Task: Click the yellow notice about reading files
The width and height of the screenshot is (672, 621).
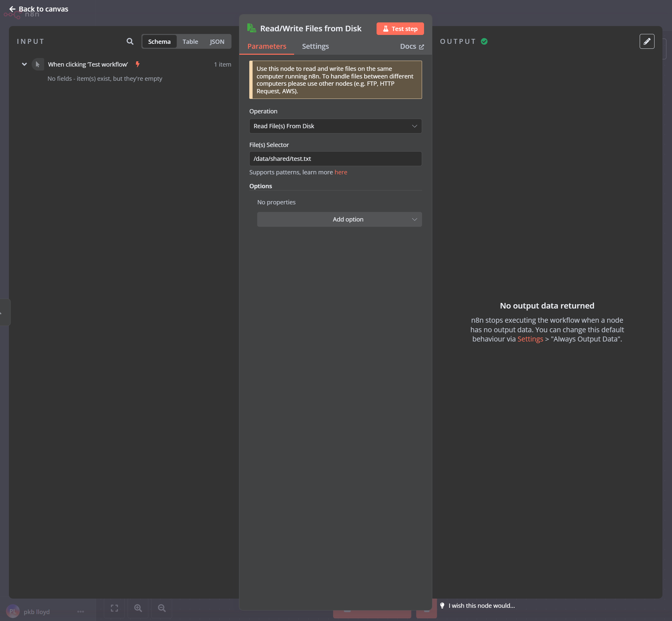Action: click(x=335, y=80)
